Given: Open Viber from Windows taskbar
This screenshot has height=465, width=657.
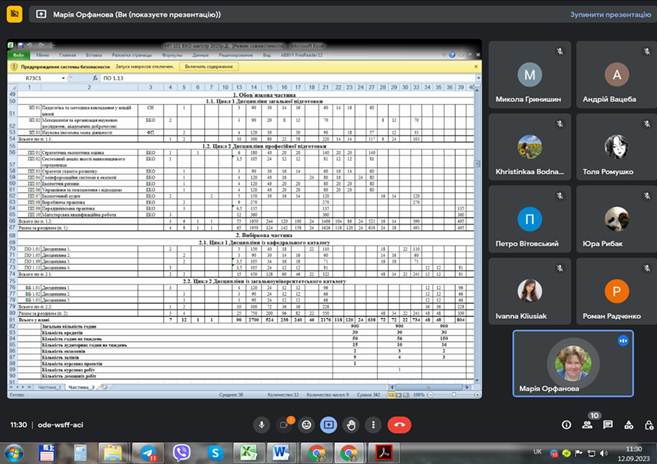Looking at the screenshot, I should 181,453.
